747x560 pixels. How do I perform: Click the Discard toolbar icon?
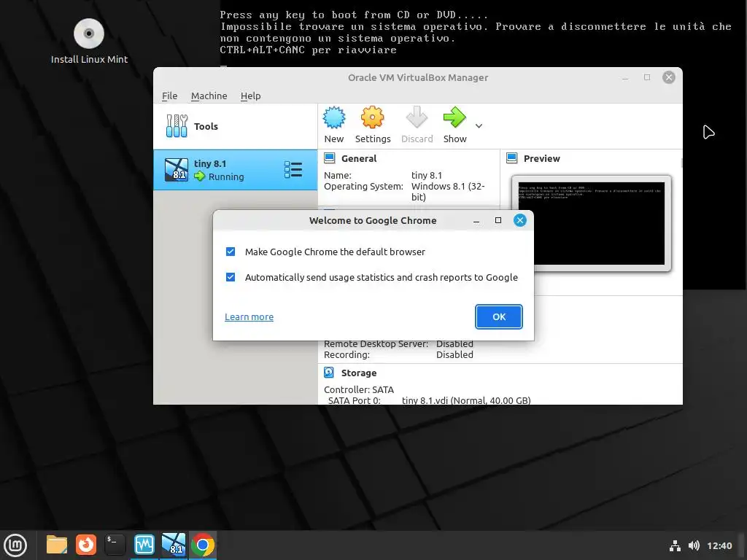click(417, 117)
